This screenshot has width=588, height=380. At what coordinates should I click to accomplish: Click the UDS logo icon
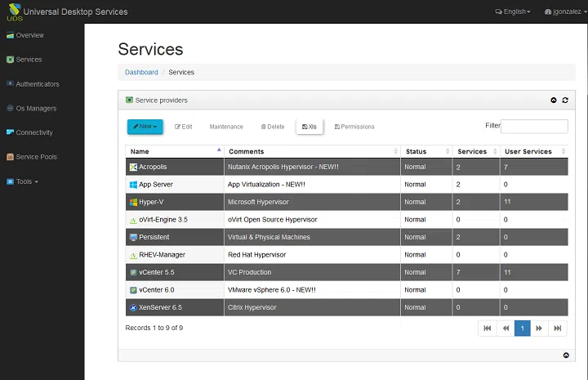[x=15, y=12]
